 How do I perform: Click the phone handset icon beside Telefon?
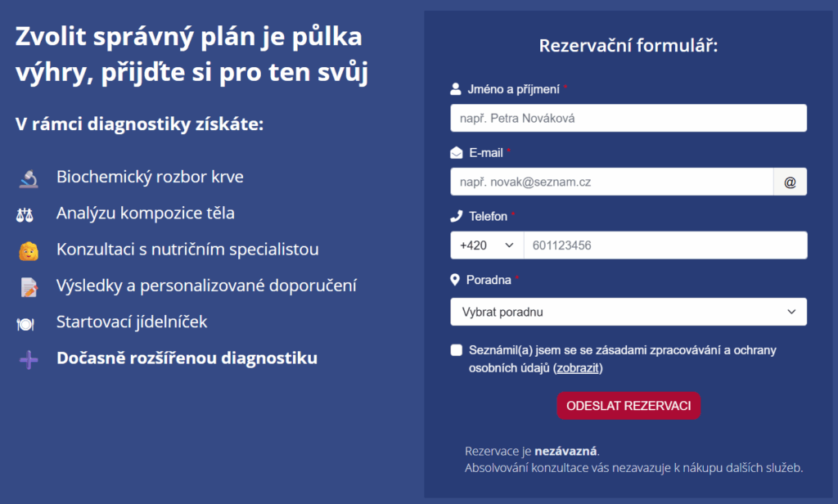[456, 216]
